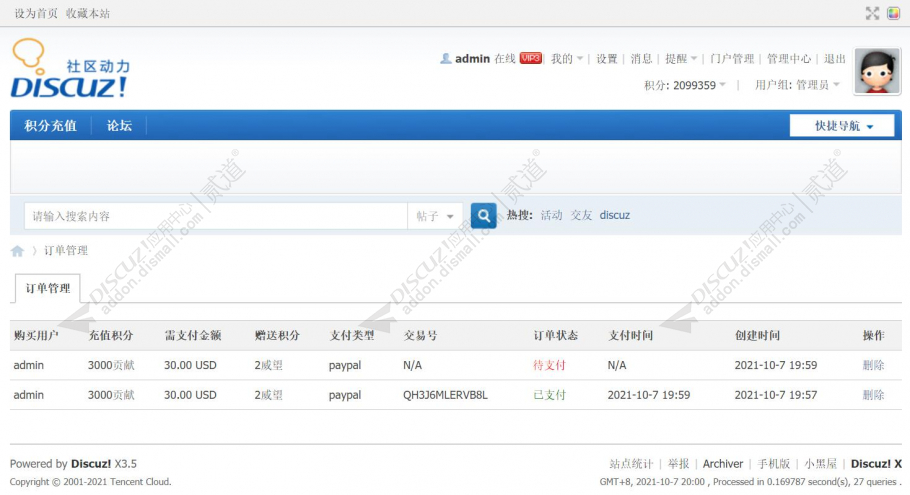910x495 pixels.
Task: Open the 我的 dropdown menu
Action: 566,59
